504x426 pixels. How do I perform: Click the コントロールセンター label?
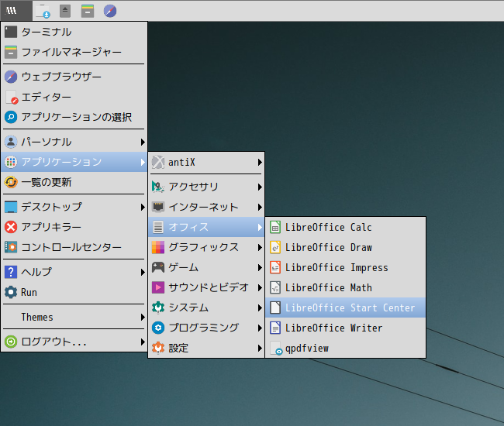[x=71, y=247]
